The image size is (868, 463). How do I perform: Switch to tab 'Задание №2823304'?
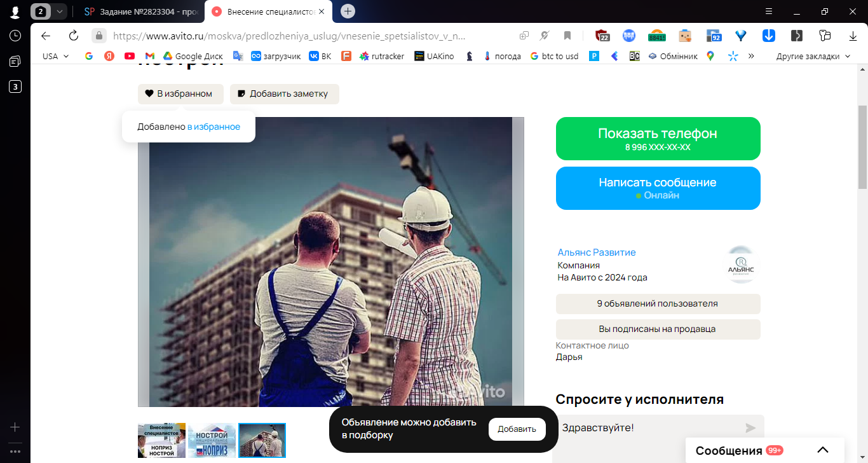(x=142, y=11)
